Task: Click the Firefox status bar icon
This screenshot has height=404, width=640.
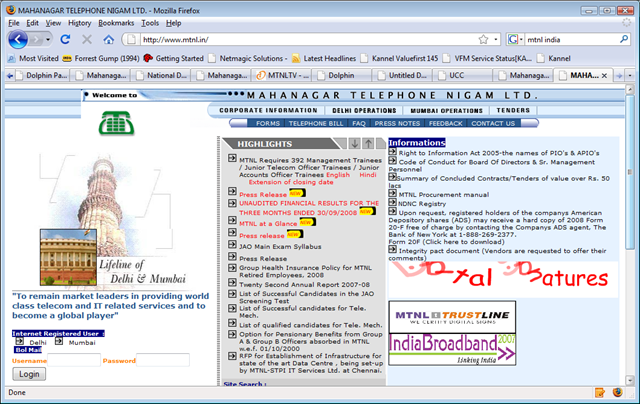Action: point(618,393)
